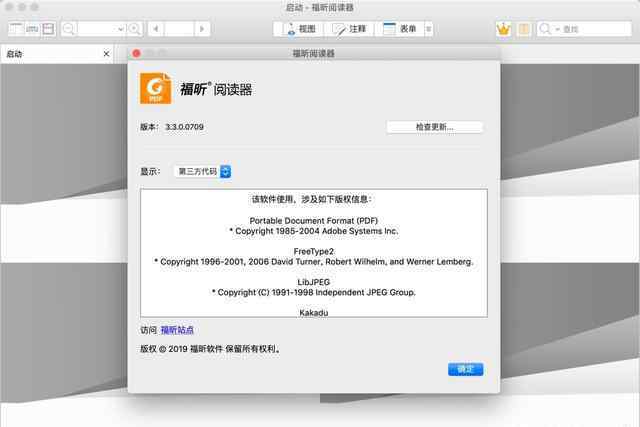Zoom in with the plus magnifier
The image size is (640, 427).
tap(134, 29)
